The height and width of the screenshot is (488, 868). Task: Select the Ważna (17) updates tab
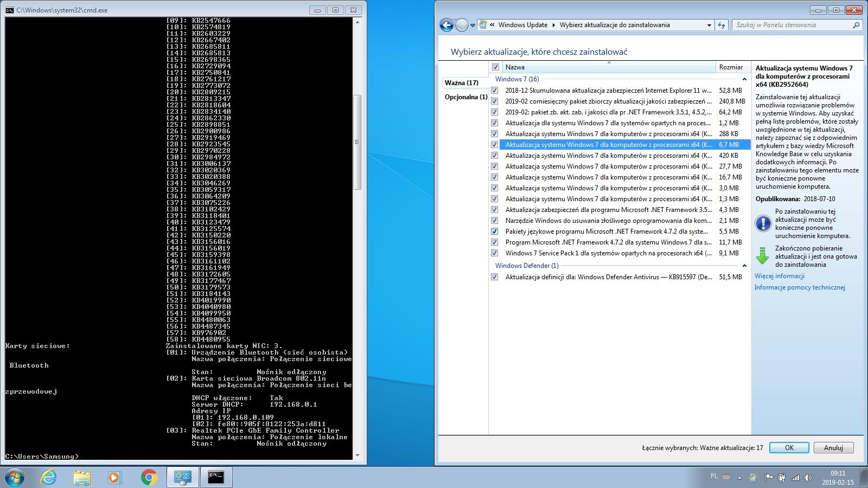point(461,83)
